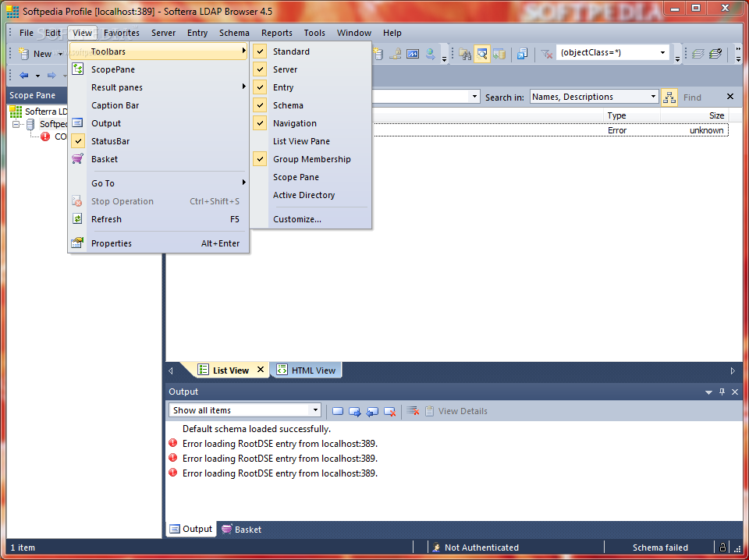Click the Caption Bar menu item
Image resolution: width=749 pixels, height=560 pixels.
tap(158, 105)
